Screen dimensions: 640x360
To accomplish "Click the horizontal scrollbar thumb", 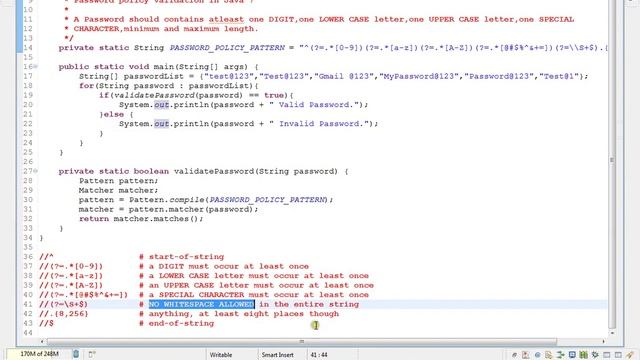I will [302, 341].
